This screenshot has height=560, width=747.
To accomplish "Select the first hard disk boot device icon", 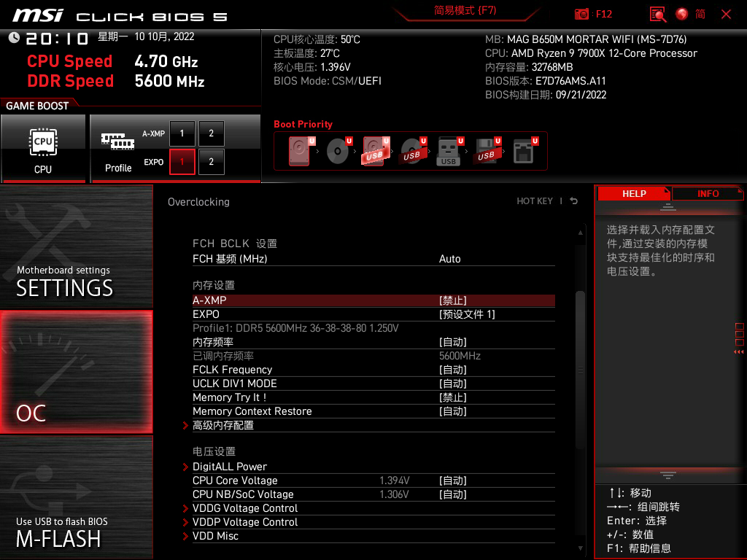I will (x=301, y=151).
